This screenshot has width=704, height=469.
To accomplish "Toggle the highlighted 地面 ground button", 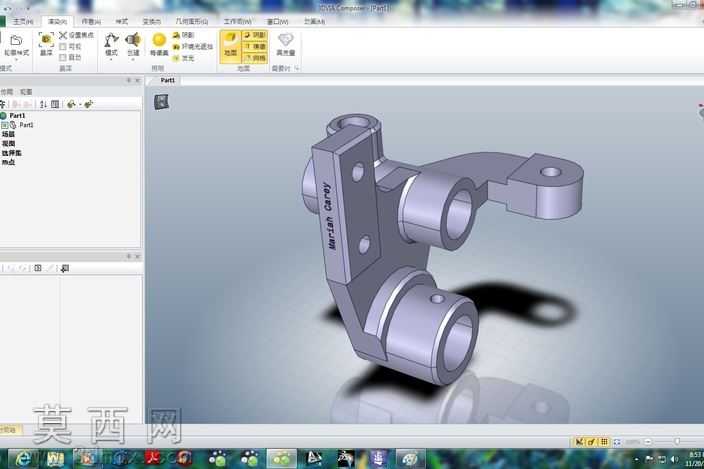I will 231,47.
